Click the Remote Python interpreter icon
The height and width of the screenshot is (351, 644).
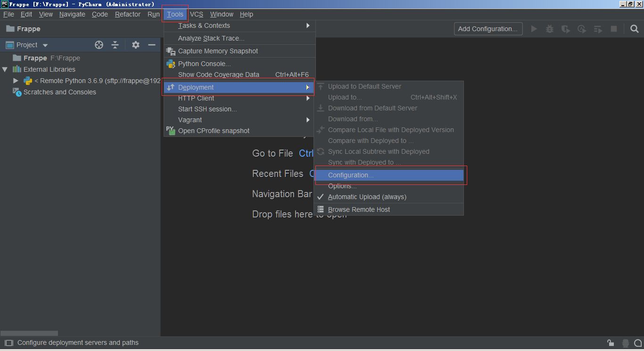[28, 81]
